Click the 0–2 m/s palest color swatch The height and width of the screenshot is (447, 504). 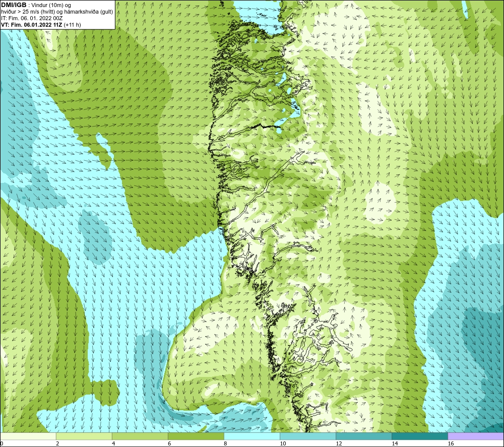[x=28, y=436]
